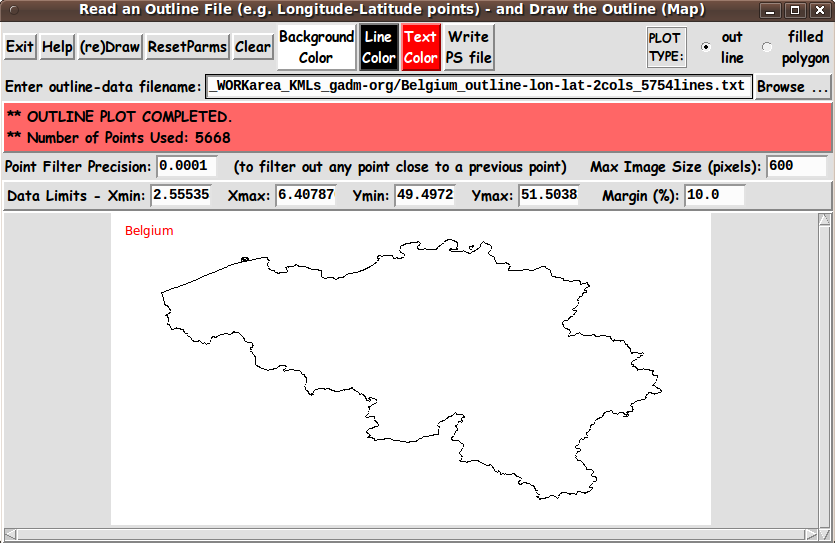Browse for an outline data file
The width and height of the screenshot is (835, 543).
click(x=792, y=86)
